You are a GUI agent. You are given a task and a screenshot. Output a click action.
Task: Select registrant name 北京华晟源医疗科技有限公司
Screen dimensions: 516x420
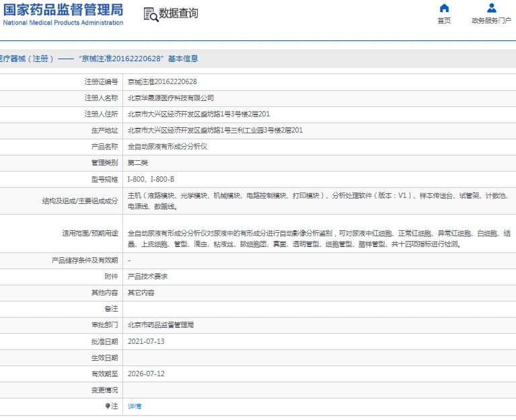point(171,98)
